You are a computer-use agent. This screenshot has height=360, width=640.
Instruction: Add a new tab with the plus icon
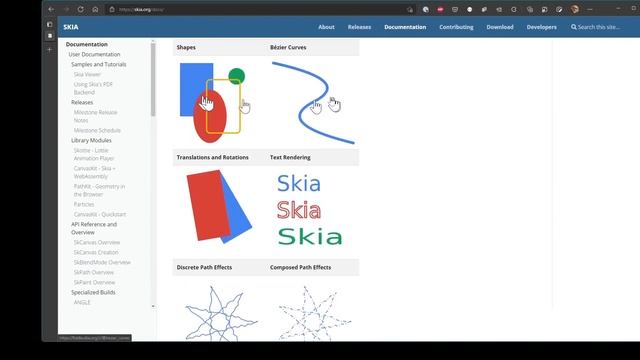click(x=50, y=50)
